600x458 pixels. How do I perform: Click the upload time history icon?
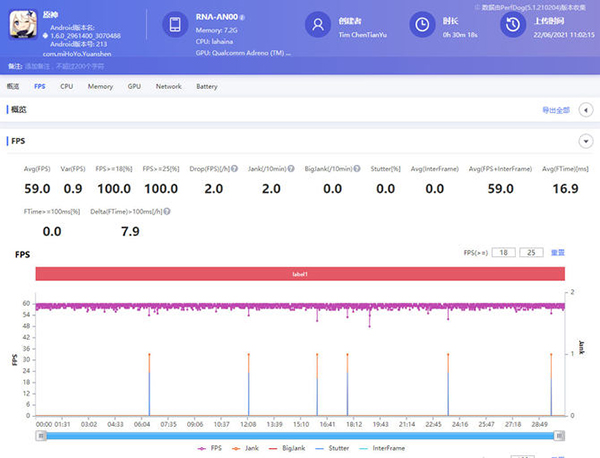tap(512, 25)
